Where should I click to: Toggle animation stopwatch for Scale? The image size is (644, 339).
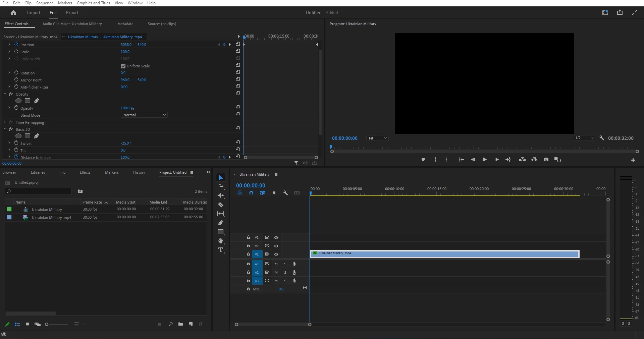click(x=16, y=51)
